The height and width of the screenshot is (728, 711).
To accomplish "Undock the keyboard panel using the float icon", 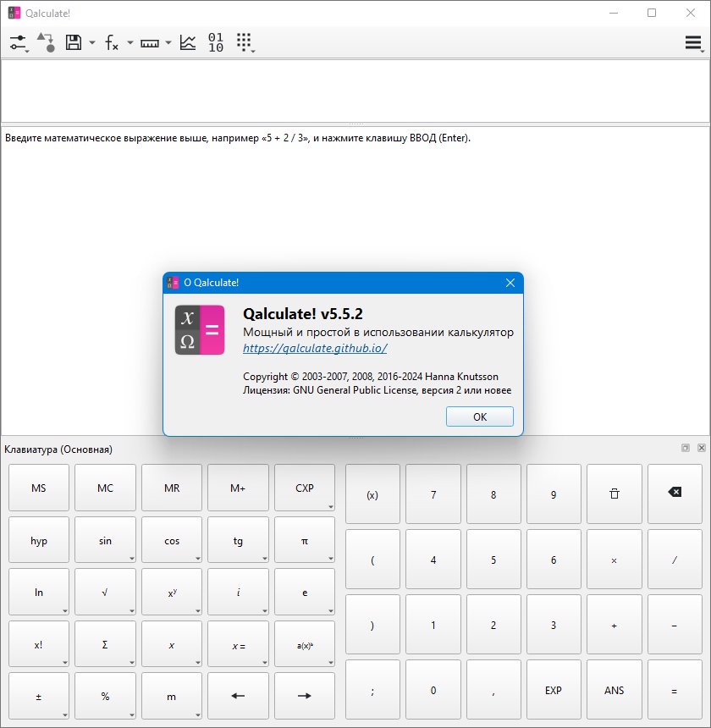I will (x=686, y=448).
